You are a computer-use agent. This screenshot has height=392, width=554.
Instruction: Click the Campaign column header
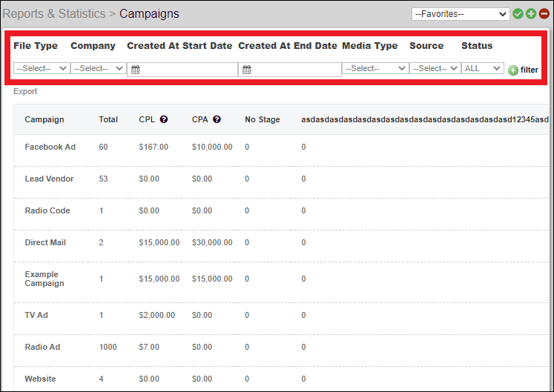tap(44, 119)
